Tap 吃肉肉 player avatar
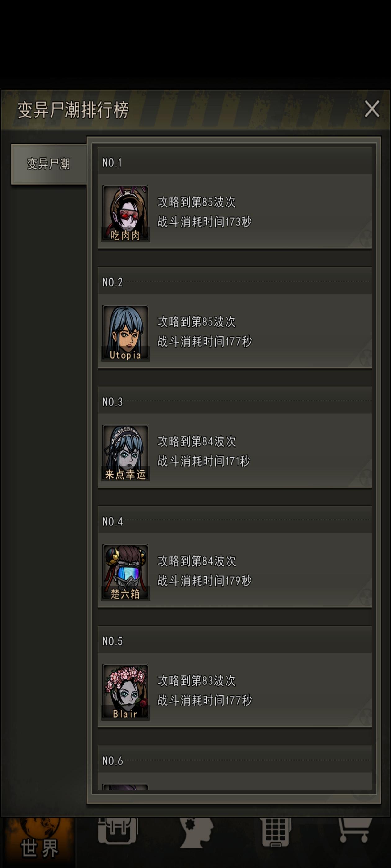Screen dimensions: 391x868 pos(125,214)
